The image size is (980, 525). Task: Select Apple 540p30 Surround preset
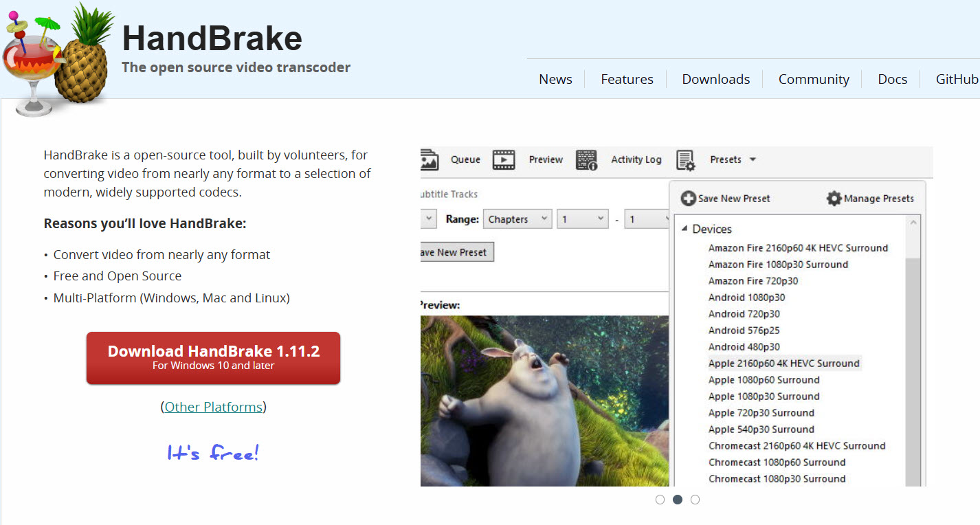(761, 429)
